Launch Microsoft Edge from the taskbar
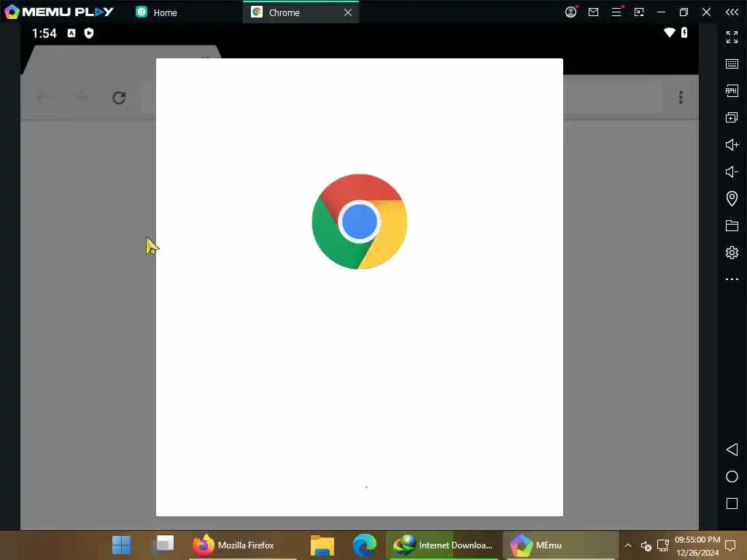Screen dimensions: 747x560 (365, 545)
